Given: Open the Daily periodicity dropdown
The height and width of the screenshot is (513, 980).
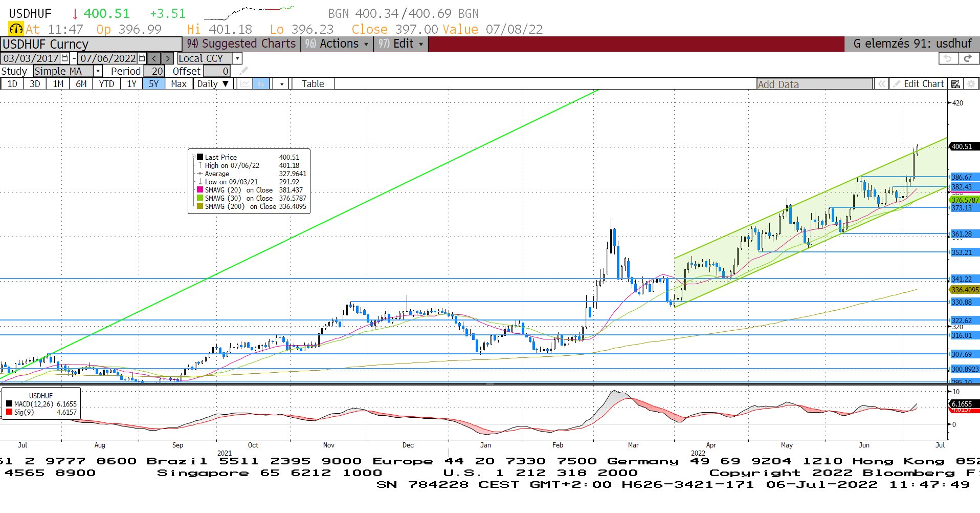Looking at the screenshot, I should pyautogui.click(x=213, y=84).
